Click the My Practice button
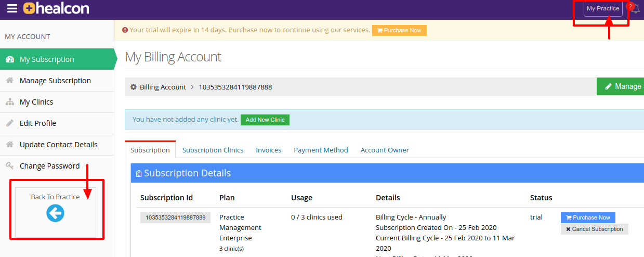This screenshot has width=644, height=257. pyautogui.click(x=603, y=8)
